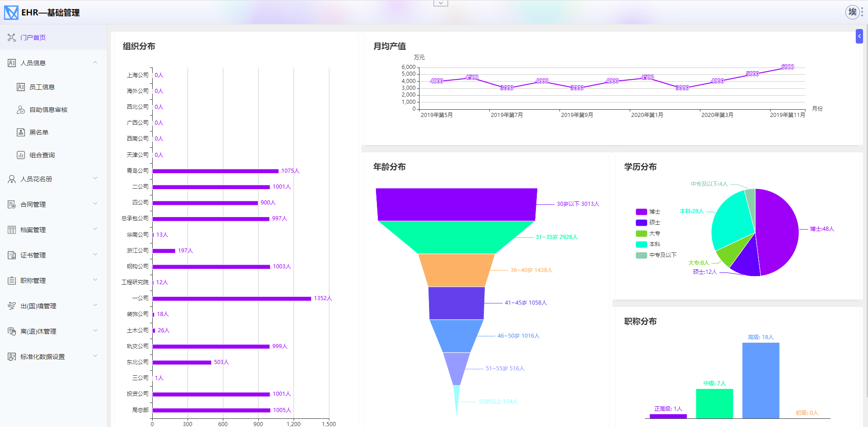This screenshot has width=868, height=427.
Task: Click the 人员花名册 person icon
Action: click(x=12, y=179)
